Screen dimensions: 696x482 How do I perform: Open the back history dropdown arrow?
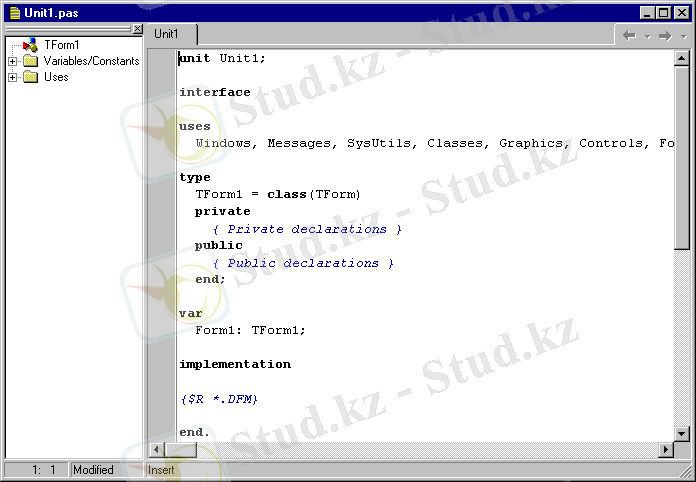(648, 36)
